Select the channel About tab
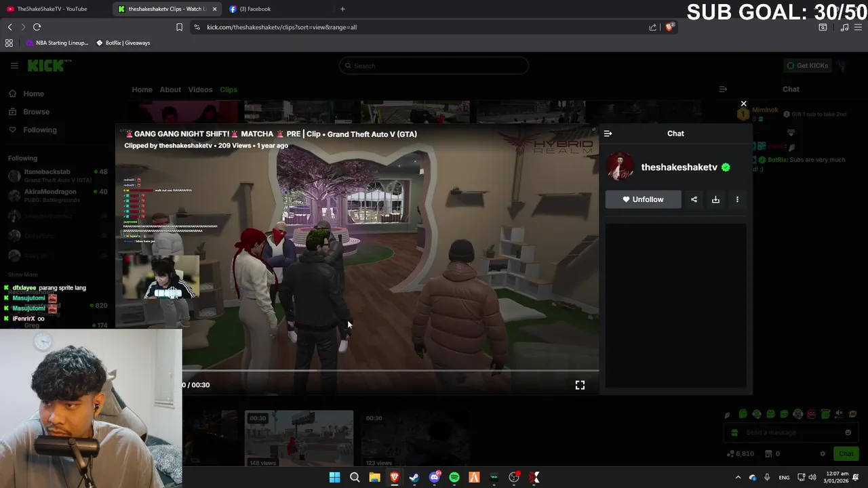The height and width of the screenshot is (488, 868). coord(170,89)
